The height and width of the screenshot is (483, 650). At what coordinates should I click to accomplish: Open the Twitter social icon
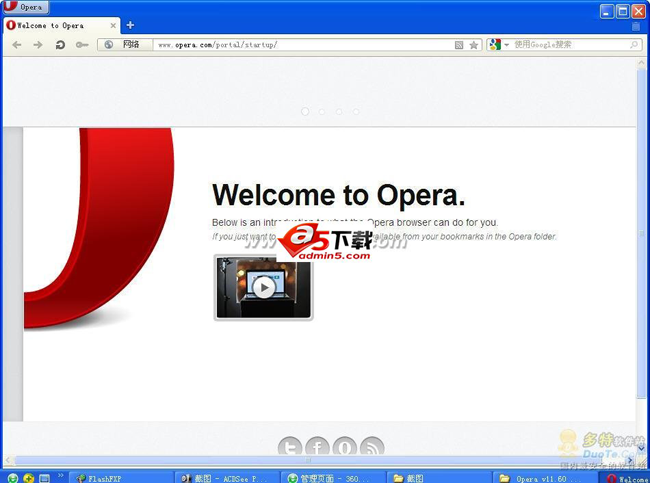(290, 447)
